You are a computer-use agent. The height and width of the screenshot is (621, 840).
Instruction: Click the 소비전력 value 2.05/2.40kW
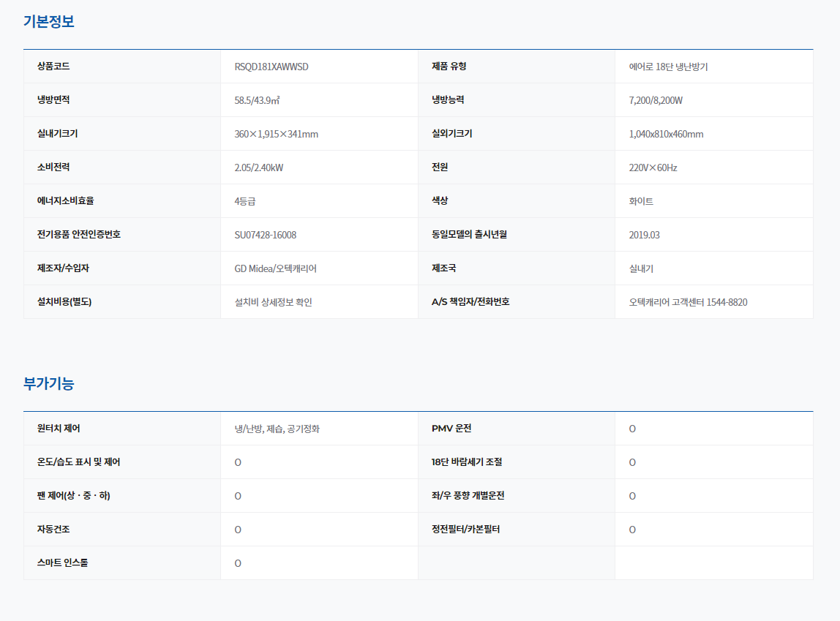[258, 168]
